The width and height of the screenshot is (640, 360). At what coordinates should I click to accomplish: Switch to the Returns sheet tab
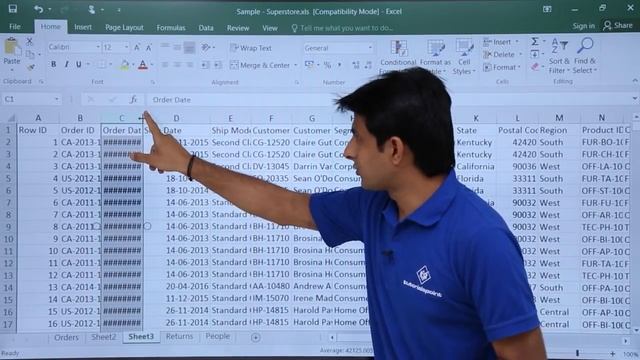(179, 336)
